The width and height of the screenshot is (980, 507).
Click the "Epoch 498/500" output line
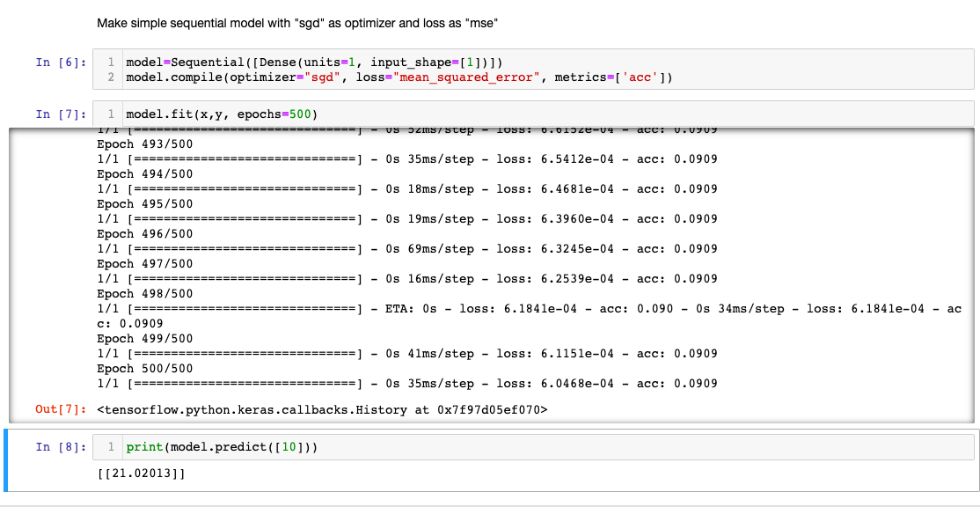click(144, 293)
